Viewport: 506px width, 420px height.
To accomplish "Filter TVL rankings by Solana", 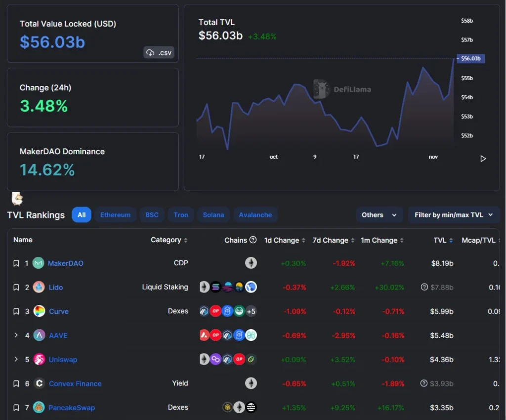I will click(x=213, y=215).
